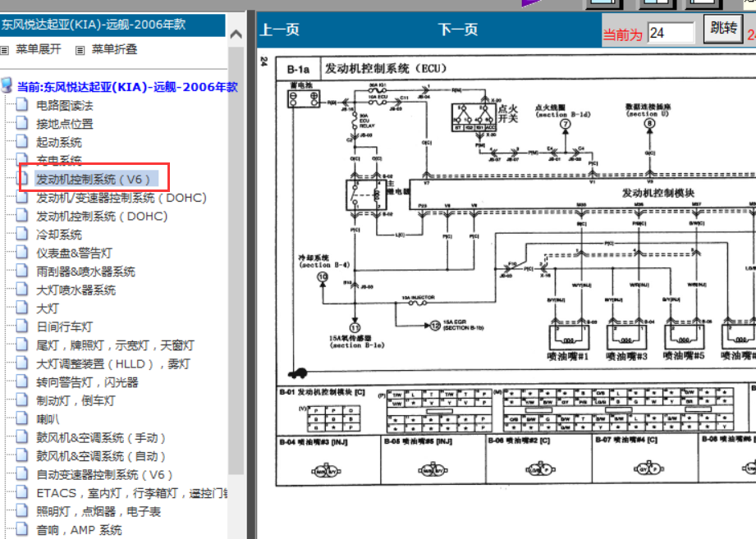Open 音响，AMP 系统 tree item
Viewport: 756px width, 539px height.
[x=79, y=530]
